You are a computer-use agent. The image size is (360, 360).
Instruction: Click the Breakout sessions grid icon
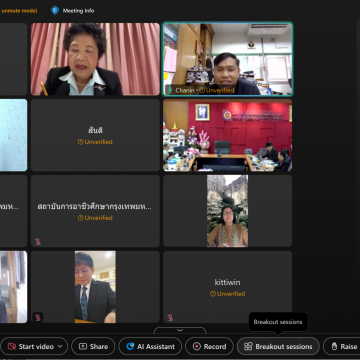(248, 346)
